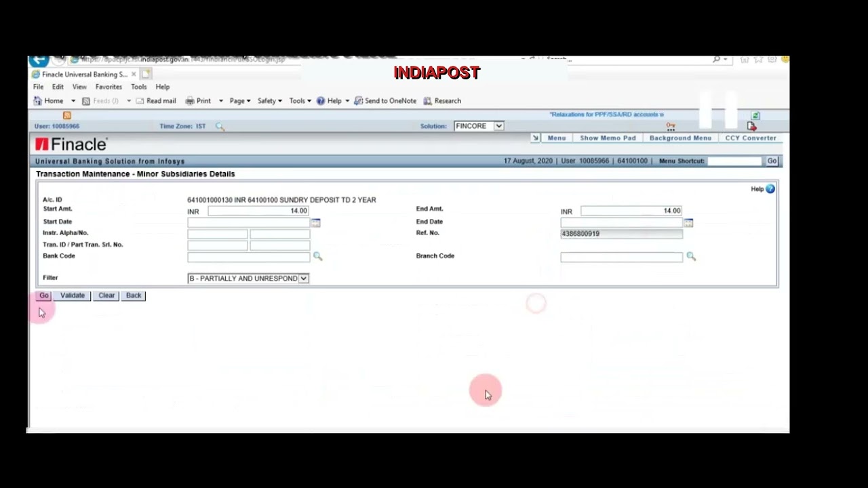Click the End Date input field

pyautogui.click(x=622, y=222)
